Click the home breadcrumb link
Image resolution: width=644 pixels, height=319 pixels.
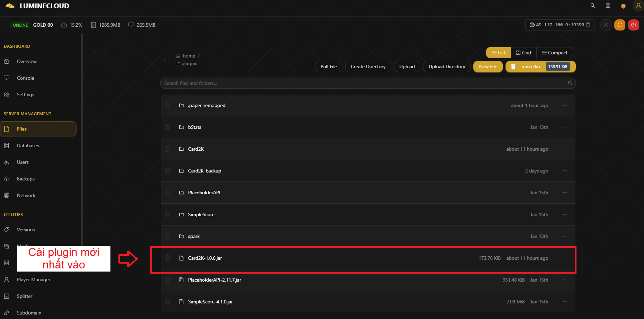[189, 56]
